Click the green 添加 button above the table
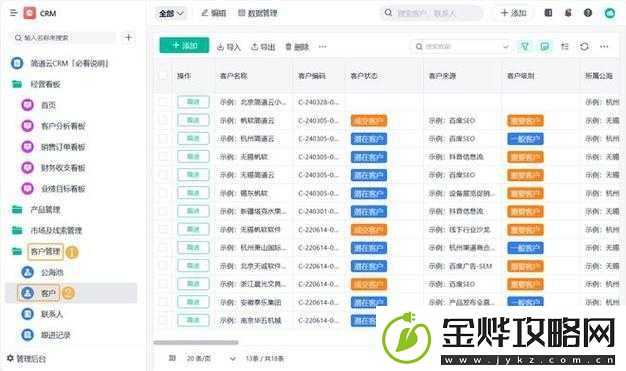Viewport: 626px width, 371px height. tap(184, 46)
